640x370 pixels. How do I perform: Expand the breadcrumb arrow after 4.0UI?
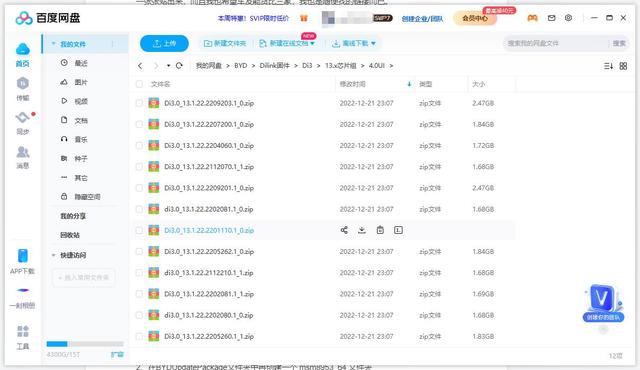coord(391,66)
